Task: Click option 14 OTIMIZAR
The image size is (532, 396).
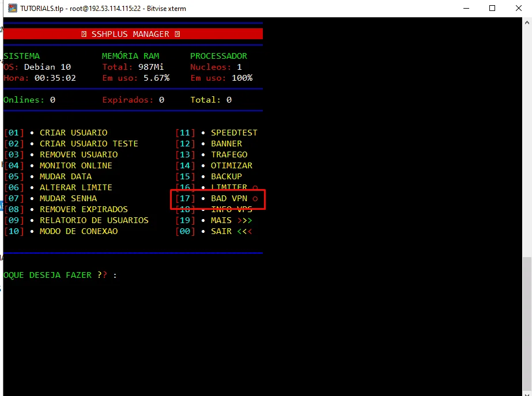Action: (214, 165)
